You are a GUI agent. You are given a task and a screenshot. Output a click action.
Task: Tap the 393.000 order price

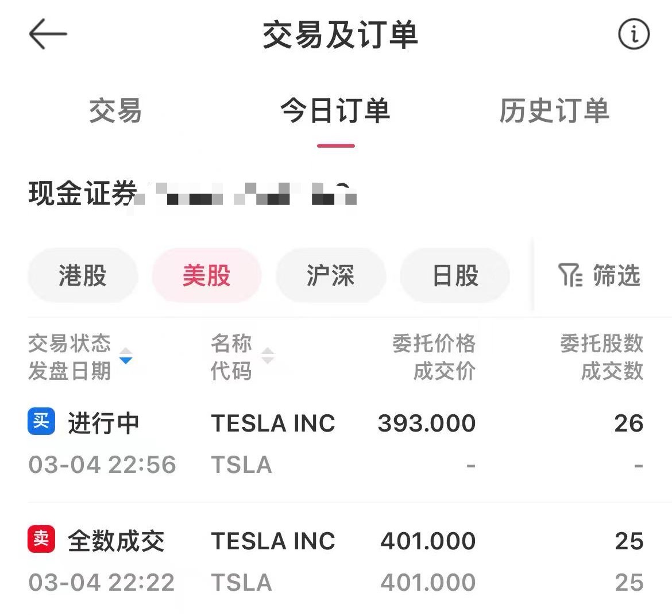tap(427, 423)
